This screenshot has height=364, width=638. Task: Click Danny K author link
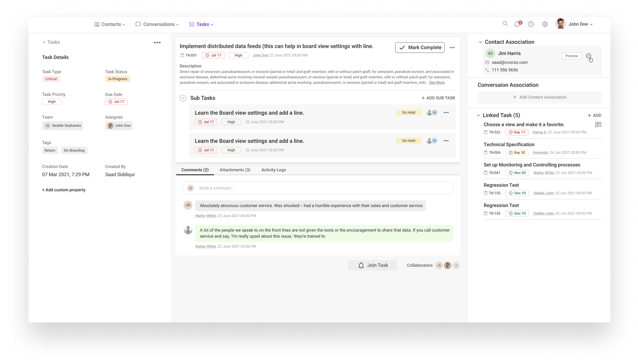(539, 132)
